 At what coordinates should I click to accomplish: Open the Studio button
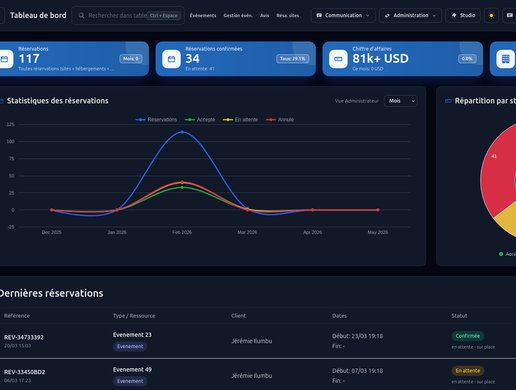click(x=463, y=15)
